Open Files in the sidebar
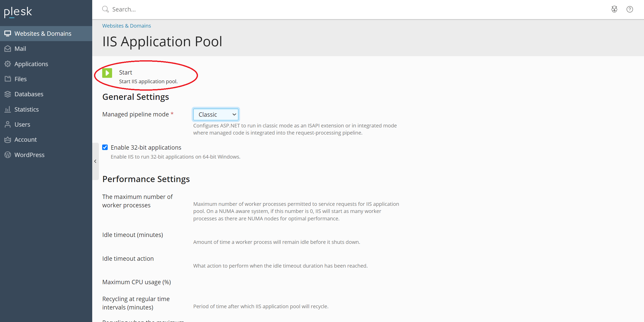 coord(46,79)
